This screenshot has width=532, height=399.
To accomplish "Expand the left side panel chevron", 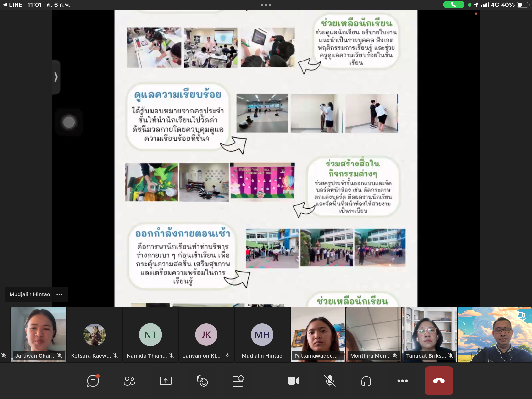I will click(x=56, y=77).
